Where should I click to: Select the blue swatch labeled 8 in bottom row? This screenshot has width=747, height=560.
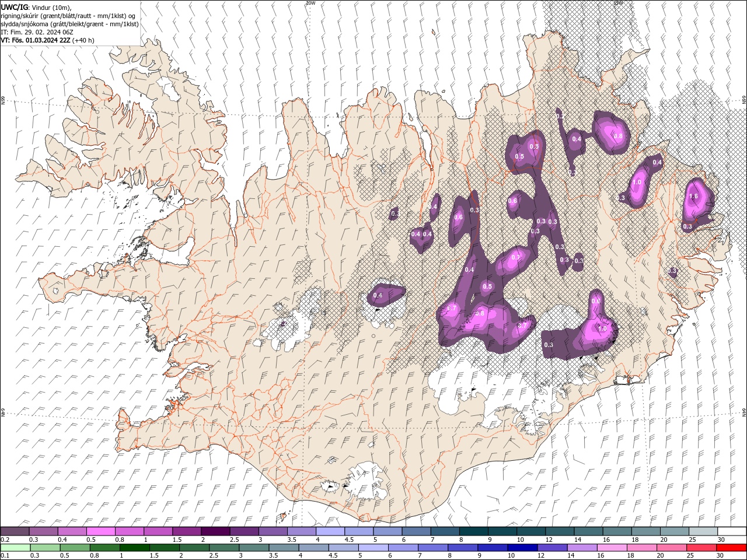click(463, 548)
